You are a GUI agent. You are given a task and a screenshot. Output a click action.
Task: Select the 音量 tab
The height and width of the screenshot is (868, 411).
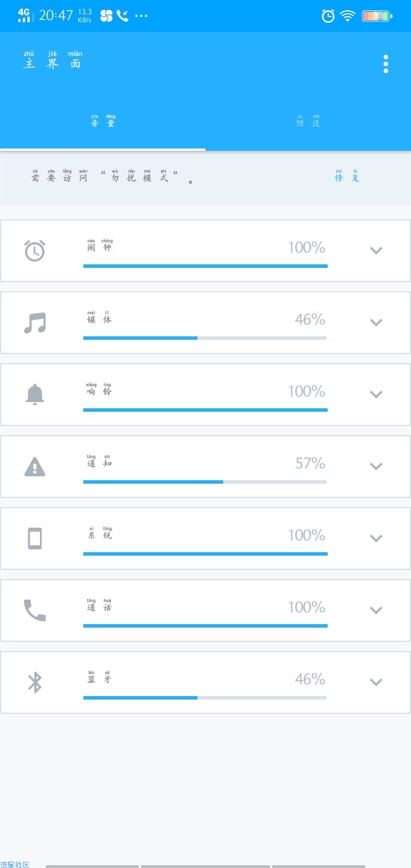click(103, 121)
